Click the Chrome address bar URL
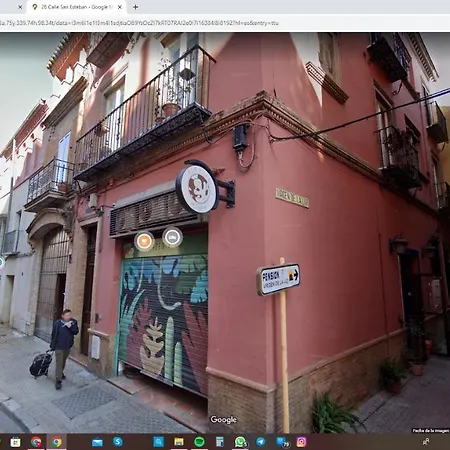Screen dimensions: 450x450 click(139, 23)
